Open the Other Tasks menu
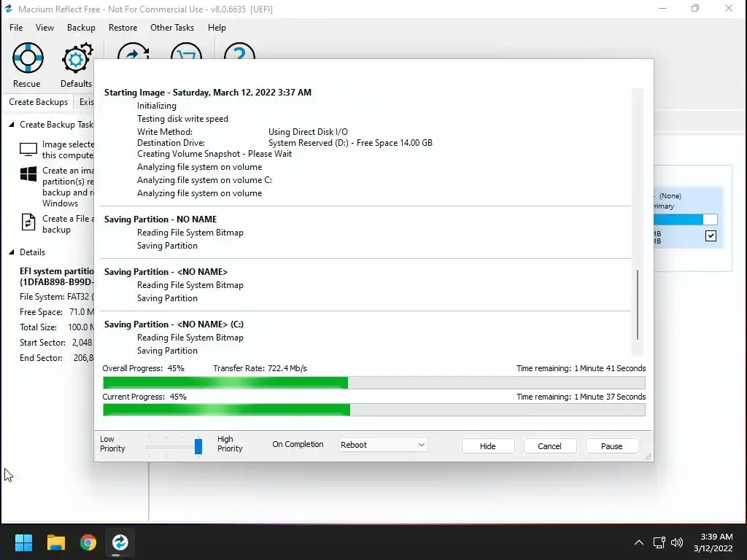The image size is (747, 560). click(x=172, y=28)
